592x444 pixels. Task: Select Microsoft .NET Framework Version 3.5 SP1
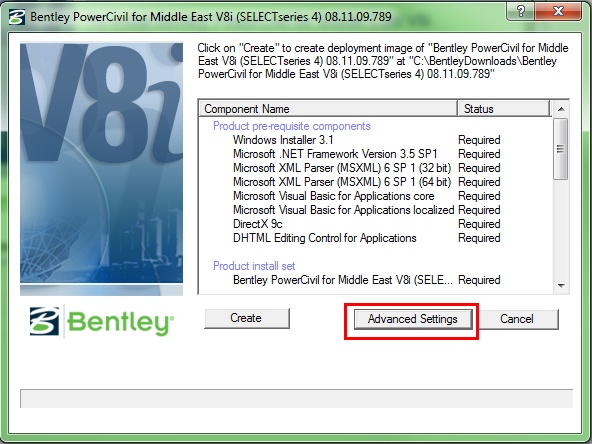pos(366,154)
